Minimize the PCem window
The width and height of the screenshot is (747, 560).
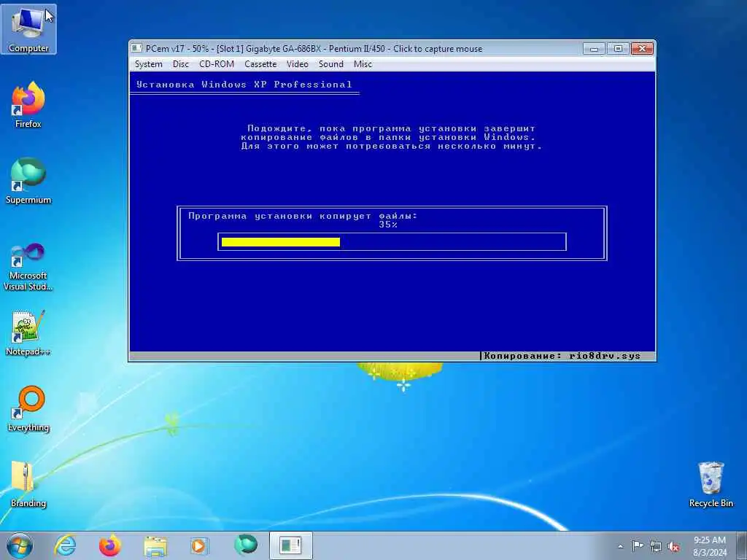pos(594,49)
